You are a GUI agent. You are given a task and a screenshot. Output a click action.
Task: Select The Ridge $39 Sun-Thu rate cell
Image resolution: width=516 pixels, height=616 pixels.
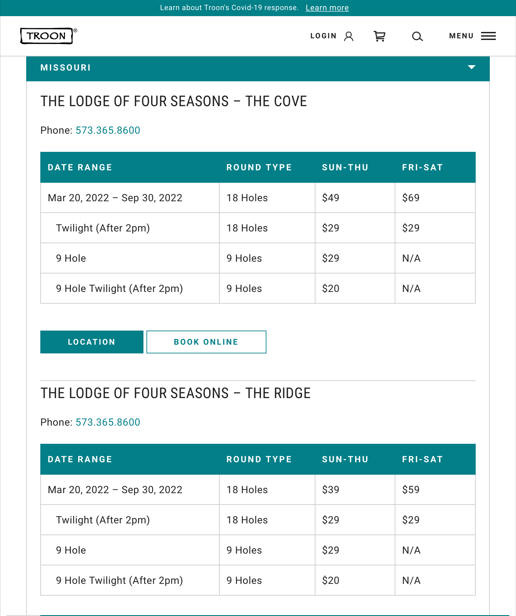tap(355, 490)
